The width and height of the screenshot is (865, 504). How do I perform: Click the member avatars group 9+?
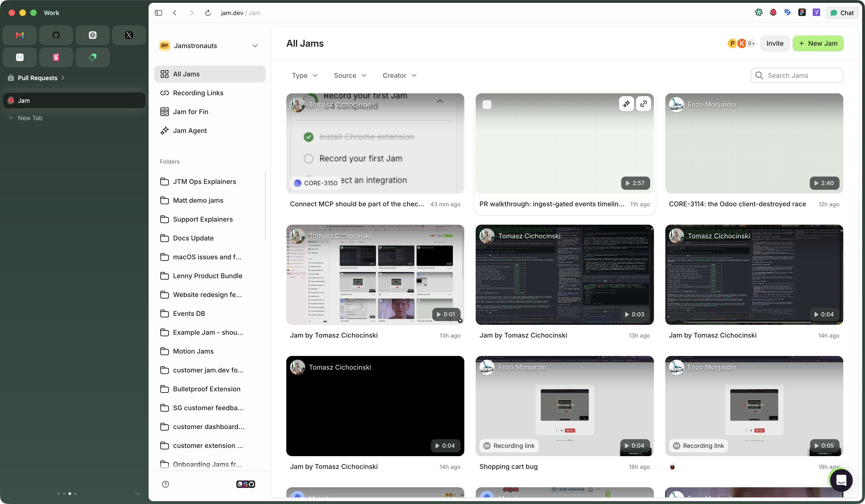742,44
